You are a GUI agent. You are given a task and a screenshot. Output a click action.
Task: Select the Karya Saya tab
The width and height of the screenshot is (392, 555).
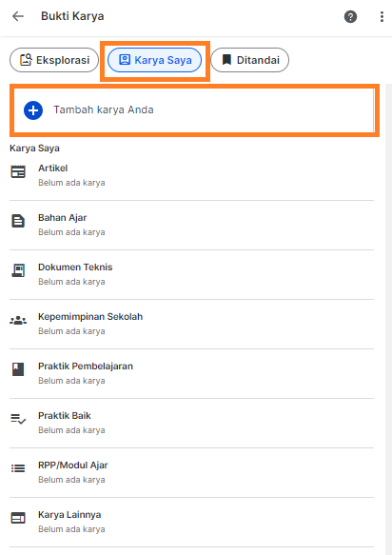[x=154, y=60]
